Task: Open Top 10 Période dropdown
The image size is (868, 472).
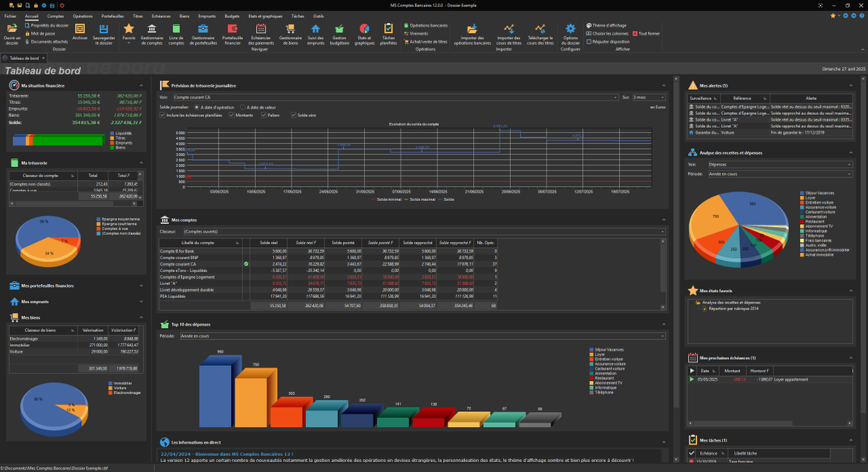Action: [422, 336]
